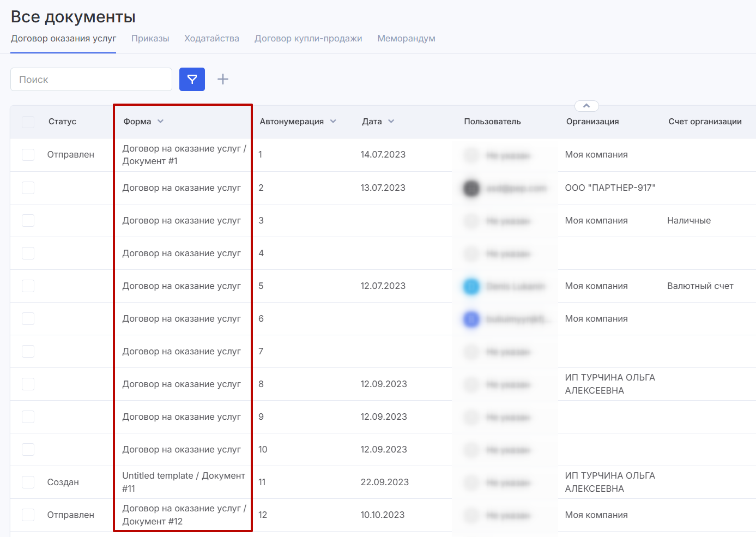Image resolution: width=756 pixels, height=537 pixels.
Task: Select the Меморандум tab
Action: tap(406, 39)
